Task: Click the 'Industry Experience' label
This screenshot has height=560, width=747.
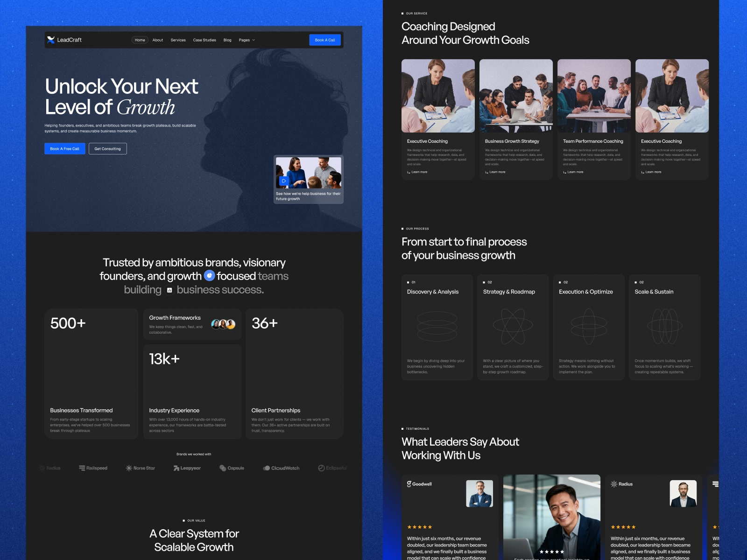Action: coord(174,410)
